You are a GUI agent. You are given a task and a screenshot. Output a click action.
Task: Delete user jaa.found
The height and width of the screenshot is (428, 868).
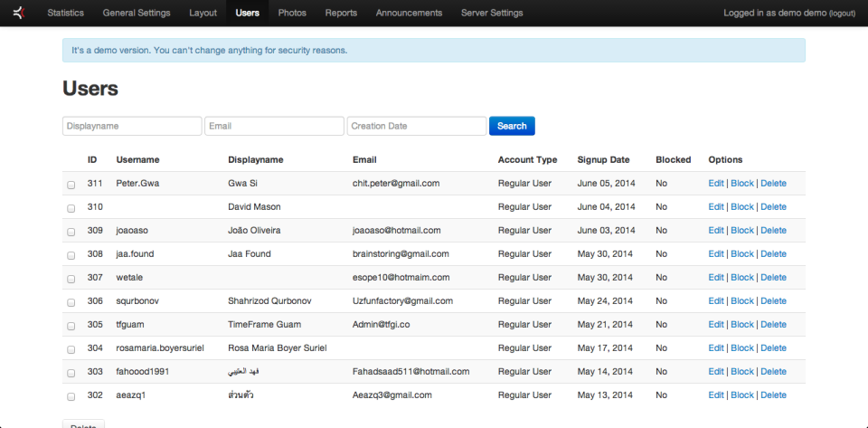pos(773,253)
